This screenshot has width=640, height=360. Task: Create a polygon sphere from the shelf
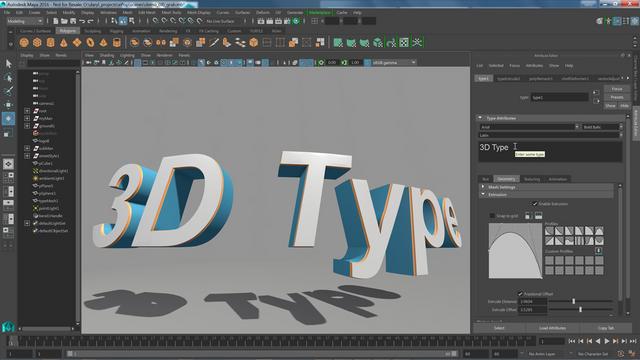point(24,42)
